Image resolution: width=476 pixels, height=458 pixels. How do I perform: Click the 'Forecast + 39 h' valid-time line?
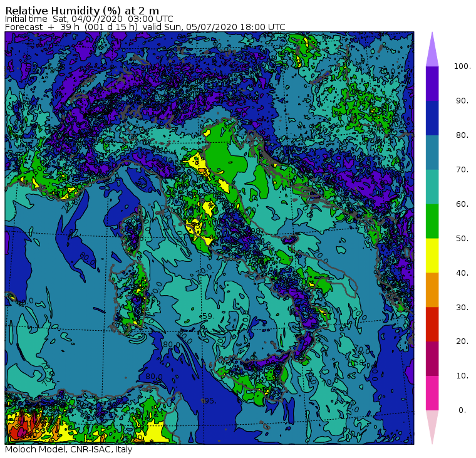click(145, 27)
